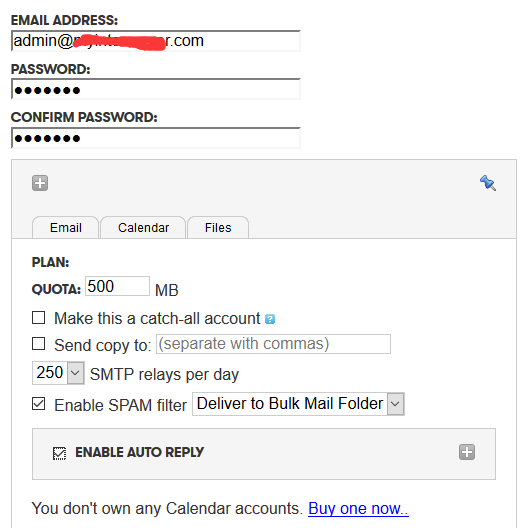Open the Deliver to Bulk Mail Folder dropdown
526x528 pixels.
pos(298,404)
